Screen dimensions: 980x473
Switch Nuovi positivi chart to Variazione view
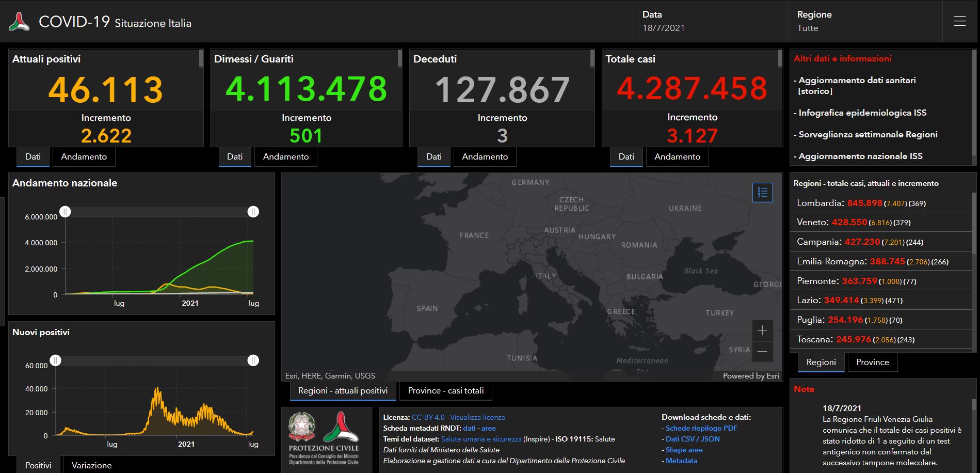[91, 465]
